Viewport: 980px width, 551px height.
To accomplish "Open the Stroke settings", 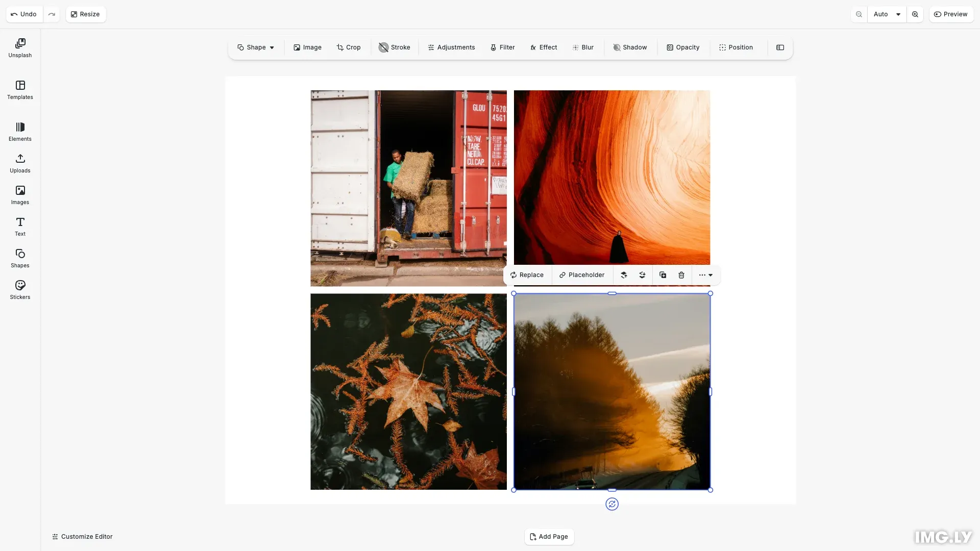I will click(394, 47).
